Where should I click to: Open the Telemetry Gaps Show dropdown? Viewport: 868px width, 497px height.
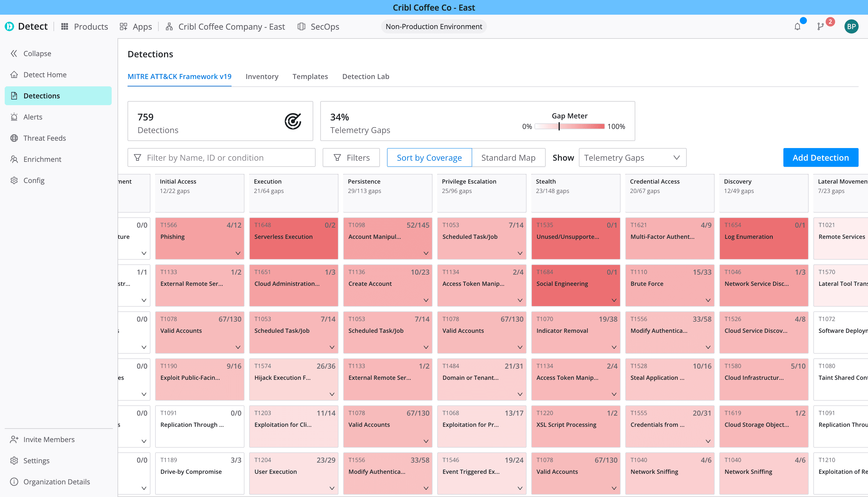coord(632,157)
